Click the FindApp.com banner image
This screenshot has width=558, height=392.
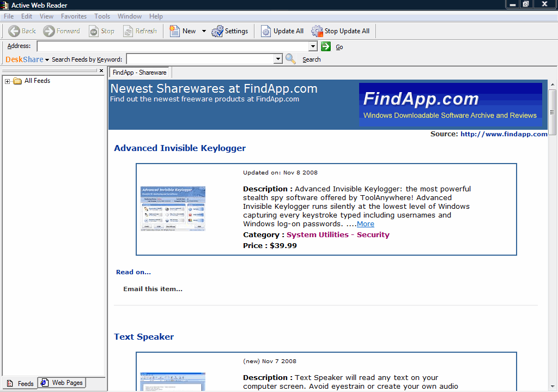451,104
